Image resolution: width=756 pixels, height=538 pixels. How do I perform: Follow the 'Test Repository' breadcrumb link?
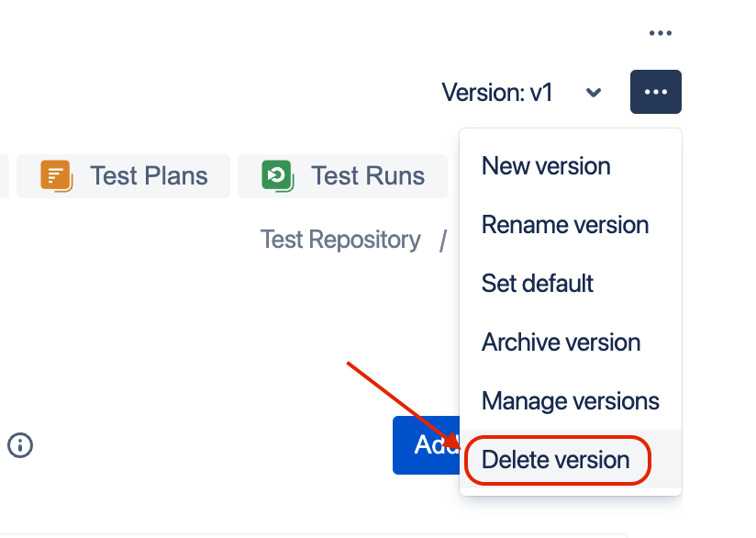coord(340,240)
